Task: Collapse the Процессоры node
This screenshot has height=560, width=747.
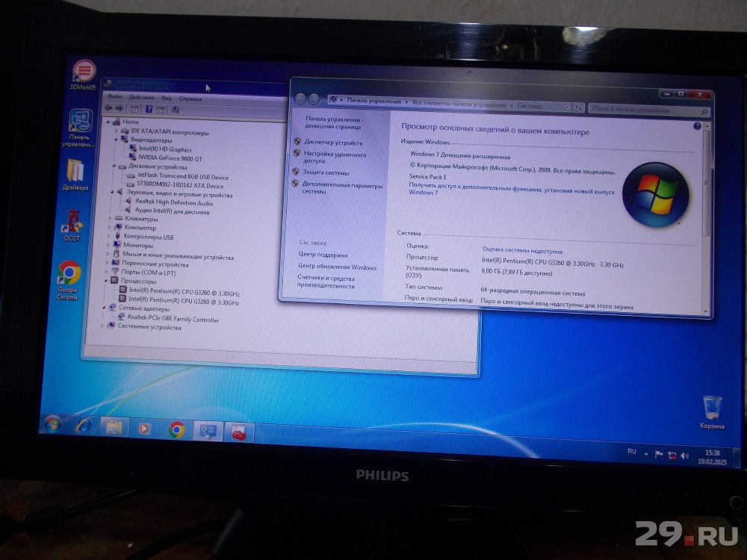Action: coord(106,281)
